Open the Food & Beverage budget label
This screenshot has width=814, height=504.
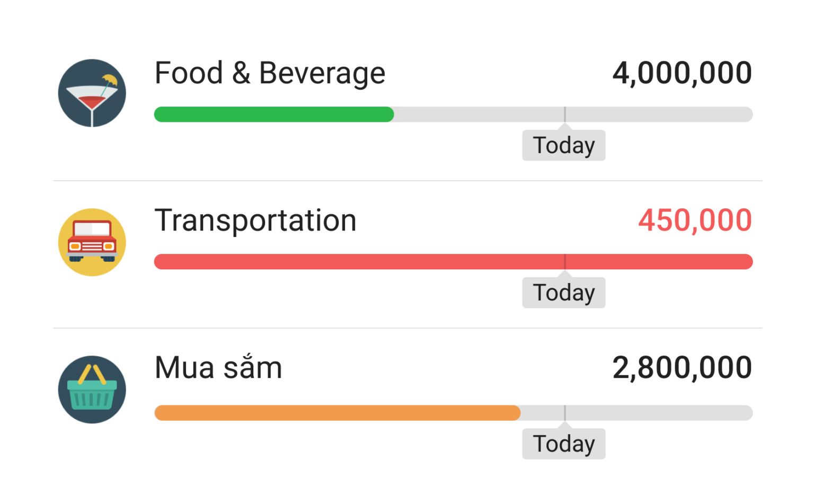tap(270, 73)
